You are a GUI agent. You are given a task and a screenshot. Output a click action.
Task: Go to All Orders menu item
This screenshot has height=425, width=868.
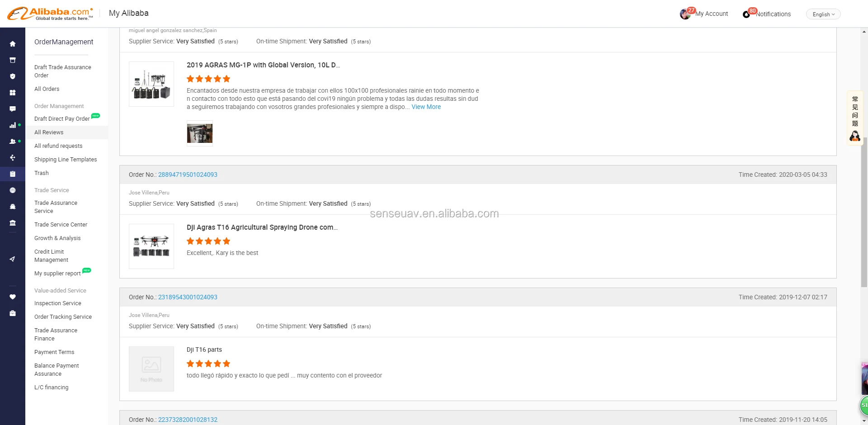pos(47,89)
